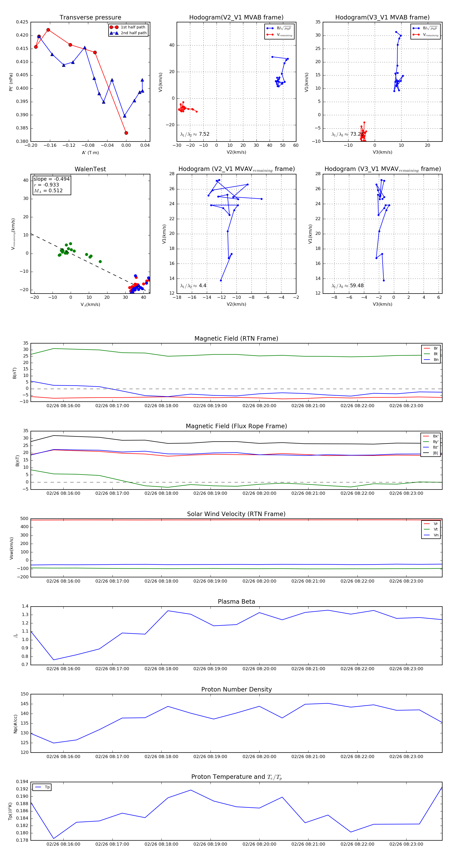Click the 'Np(#/cc)' y-axis label

[x=15, y=723]
